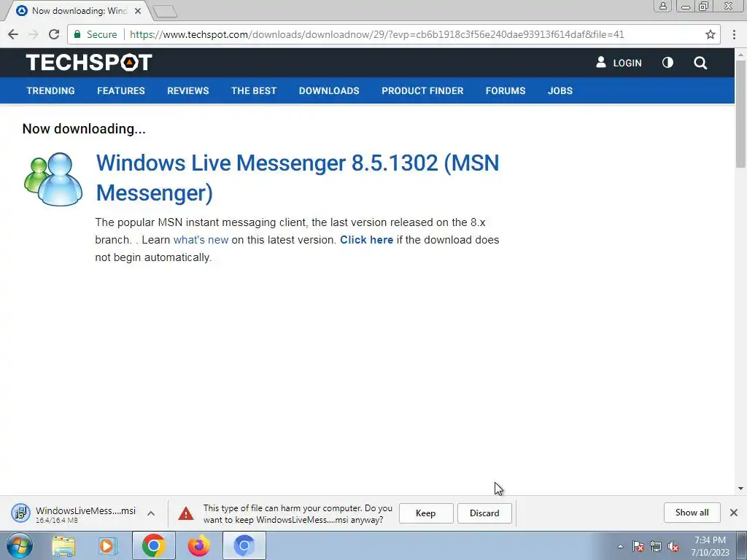The width and height of the screenshot is (747, 560).
Task: Open Firefox from the taskbar
Action: click(198, 545)
